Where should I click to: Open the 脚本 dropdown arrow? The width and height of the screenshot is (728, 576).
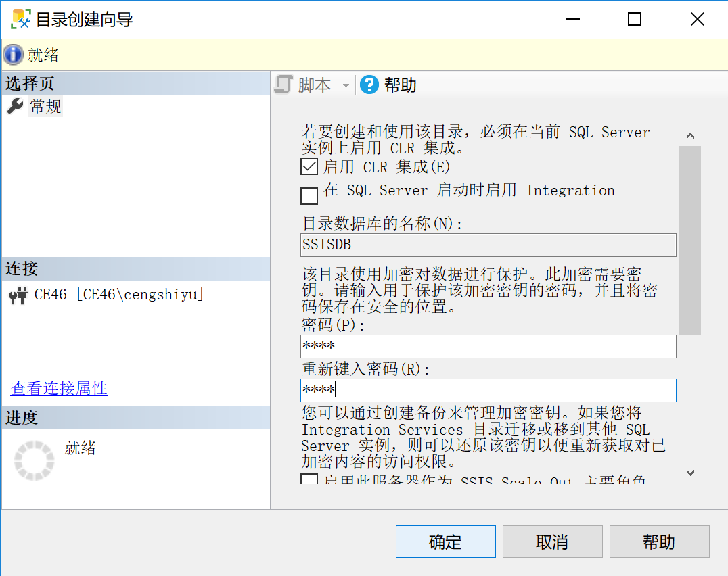[x=346, y=85]
